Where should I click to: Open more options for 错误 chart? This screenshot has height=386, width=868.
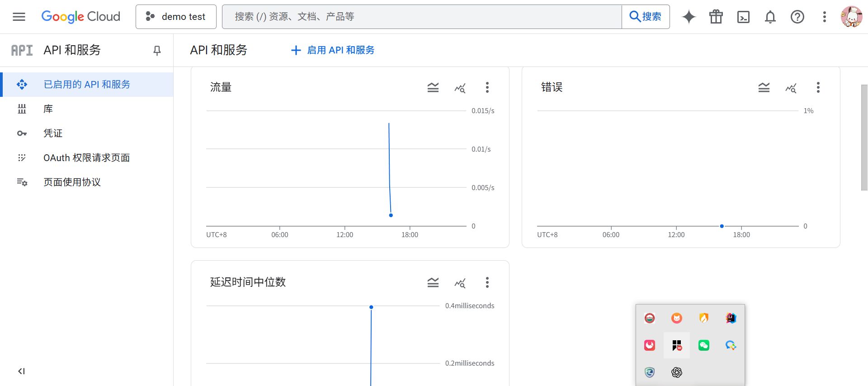click(x=818, y=87)
